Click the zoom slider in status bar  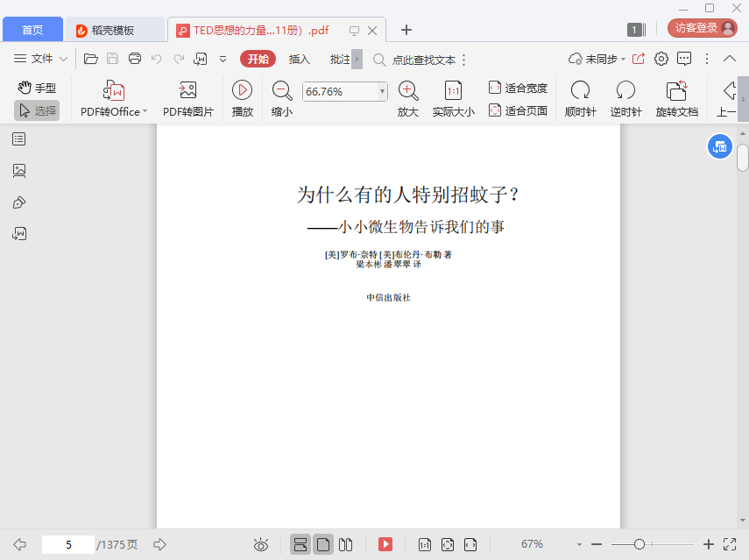639,544
